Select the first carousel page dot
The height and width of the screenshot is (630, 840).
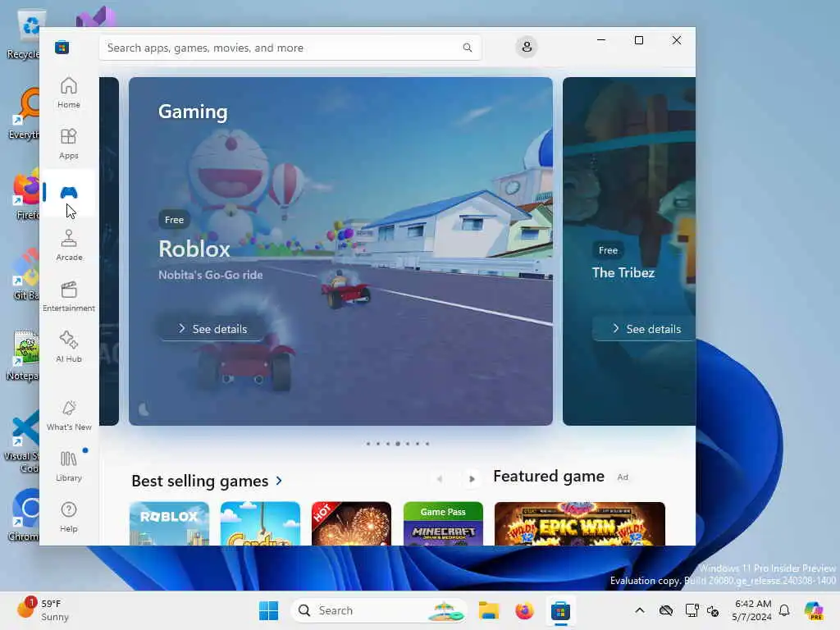coord(368,444)
